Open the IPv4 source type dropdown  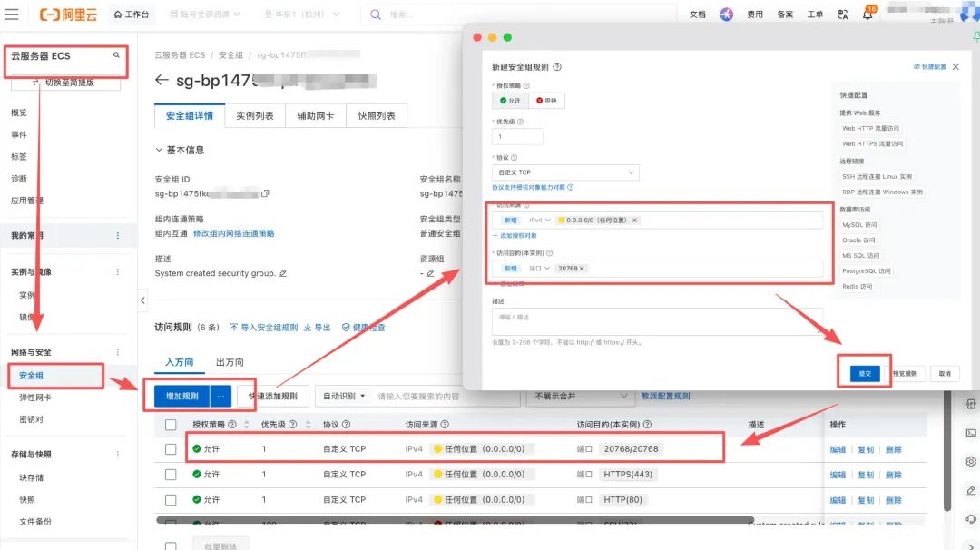coord(539,220)
